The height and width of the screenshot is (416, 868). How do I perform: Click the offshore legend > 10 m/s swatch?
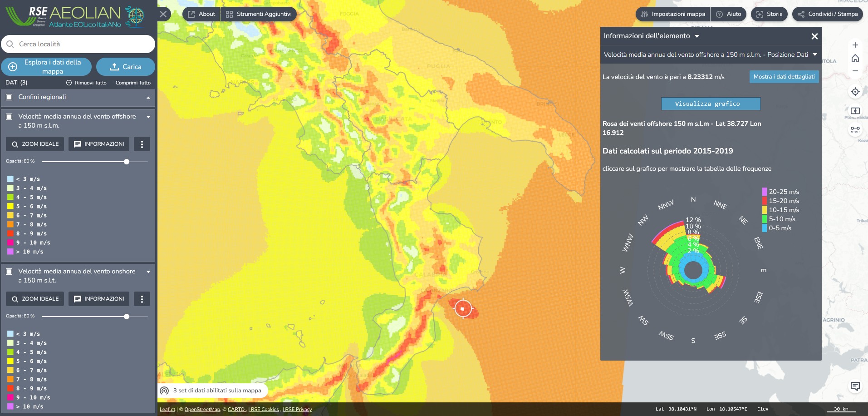(10, 252)
